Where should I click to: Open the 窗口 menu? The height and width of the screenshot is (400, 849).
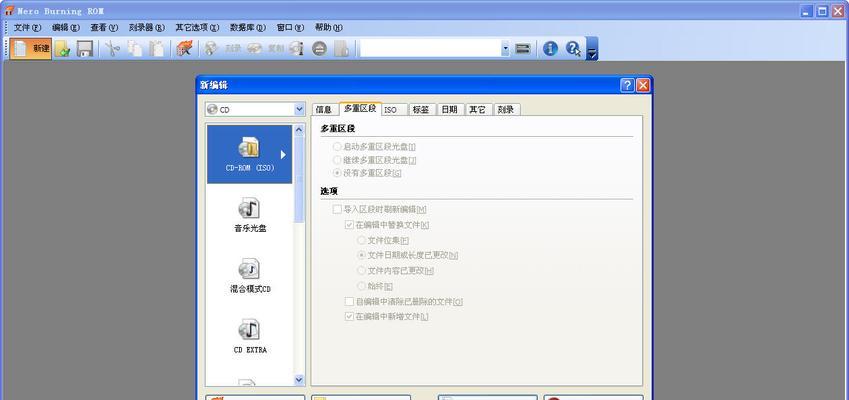(x=290, y=28)
